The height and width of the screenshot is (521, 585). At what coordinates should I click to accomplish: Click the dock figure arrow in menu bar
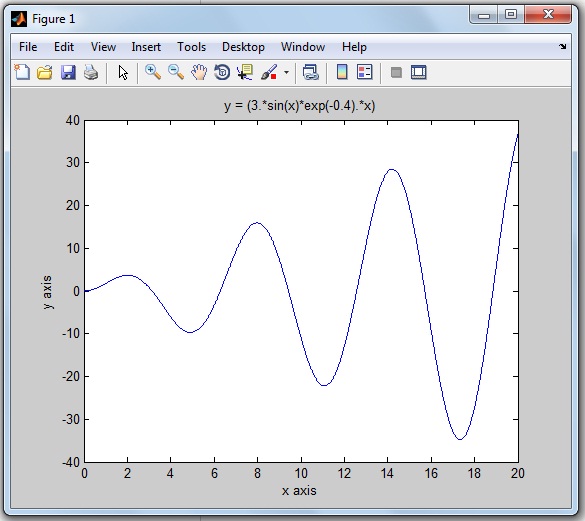[563, 47]
